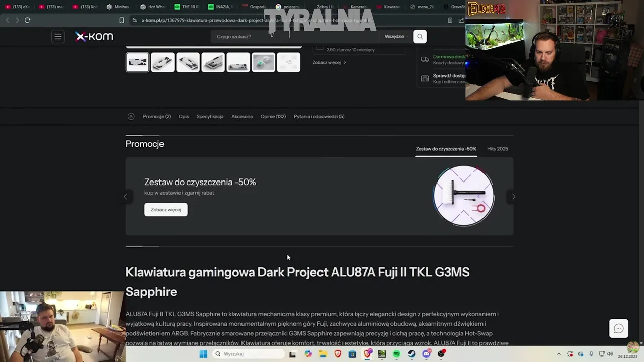This screenshot has height=362, width=644.
Task: Select the Opis section tab
Action: pyautogui.click(x=184, y=116)
